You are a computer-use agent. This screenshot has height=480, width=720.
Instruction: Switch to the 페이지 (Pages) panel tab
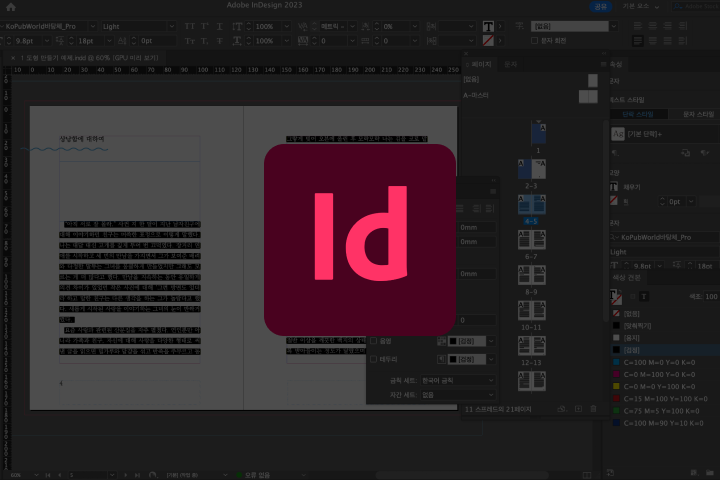481,64
